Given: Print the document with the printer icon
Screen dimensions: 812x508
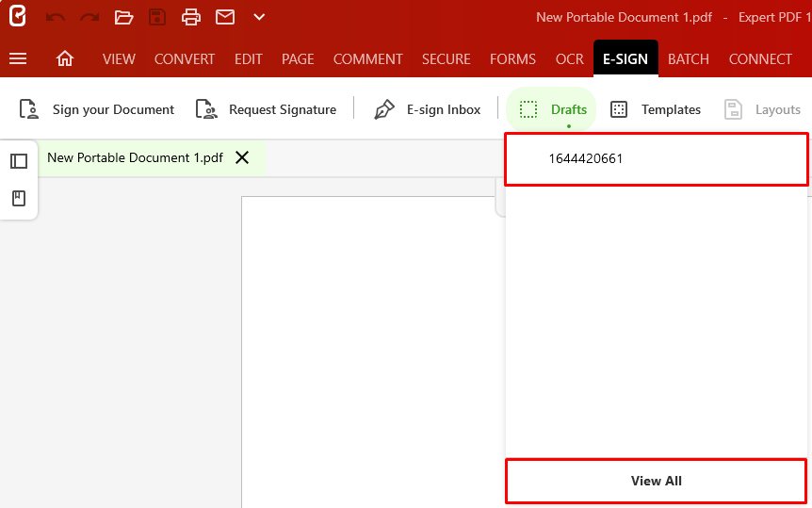Looking at the screenshot, I should coord(191,17).
